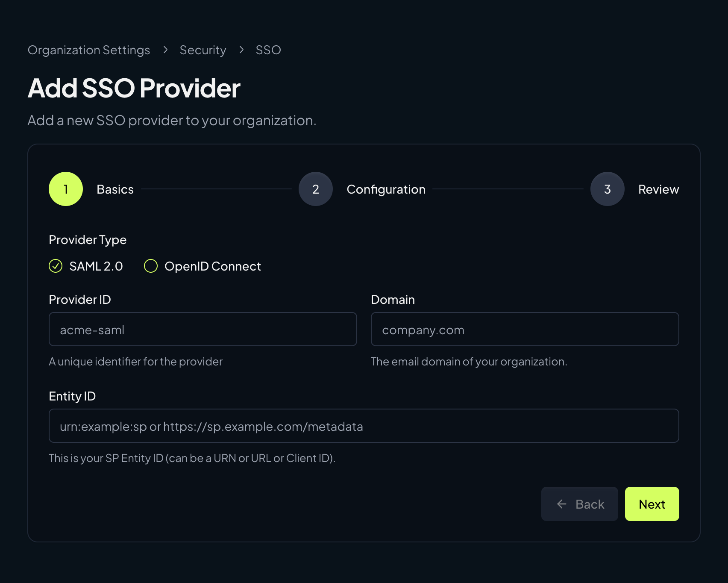Click step 1 circle labeled Basics

[65, 189]
